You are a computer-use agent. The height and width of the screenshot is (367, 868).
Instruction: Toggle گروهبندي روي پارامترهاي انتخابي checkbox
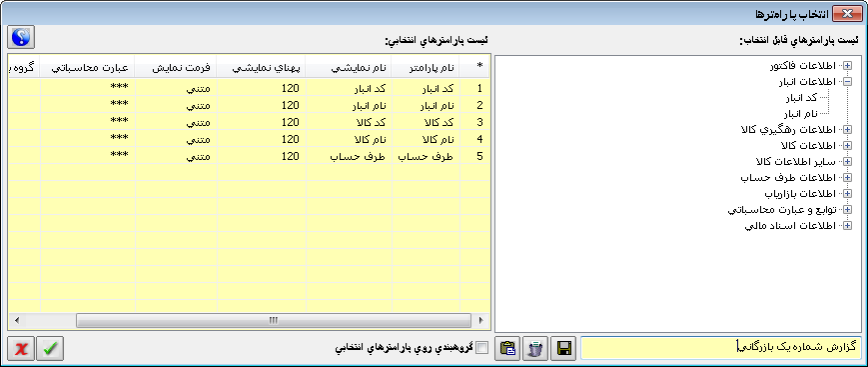pos(482,348)
